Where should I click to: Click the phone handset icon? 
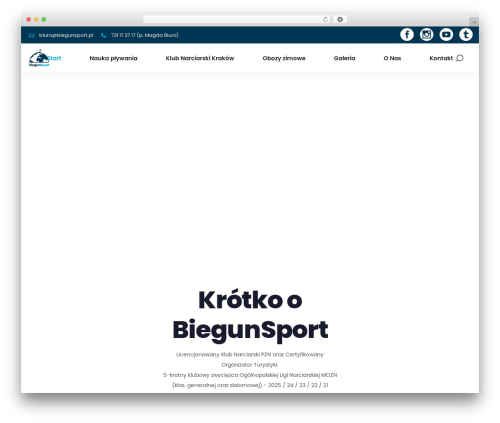tap(104, 35)
